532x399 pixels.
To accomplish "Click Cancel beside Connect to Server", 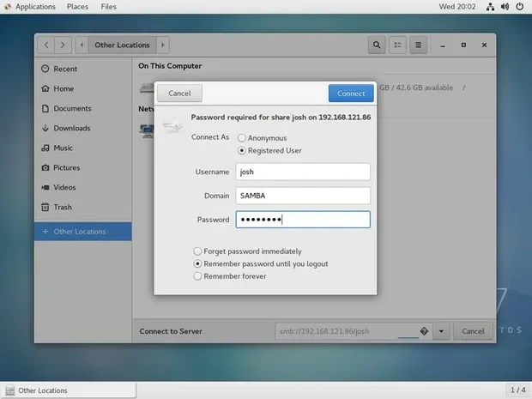I will pyautogui.click(x=473, y=331).
